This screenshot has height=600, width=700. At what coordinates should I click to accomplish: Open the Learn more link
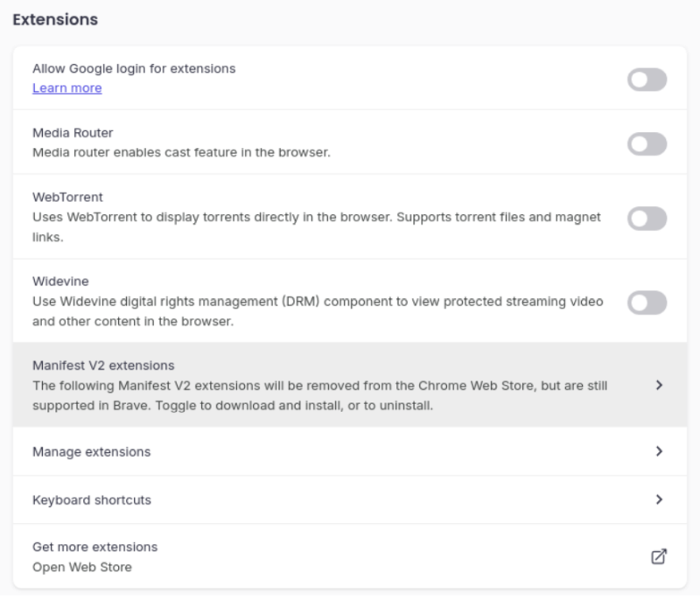[x=66, y=88]
